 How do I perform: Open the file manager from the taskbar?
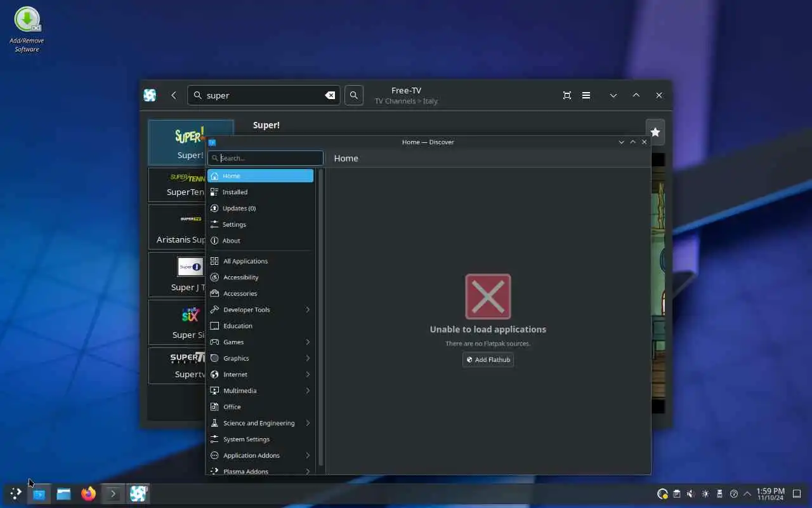tap(63, 493)
